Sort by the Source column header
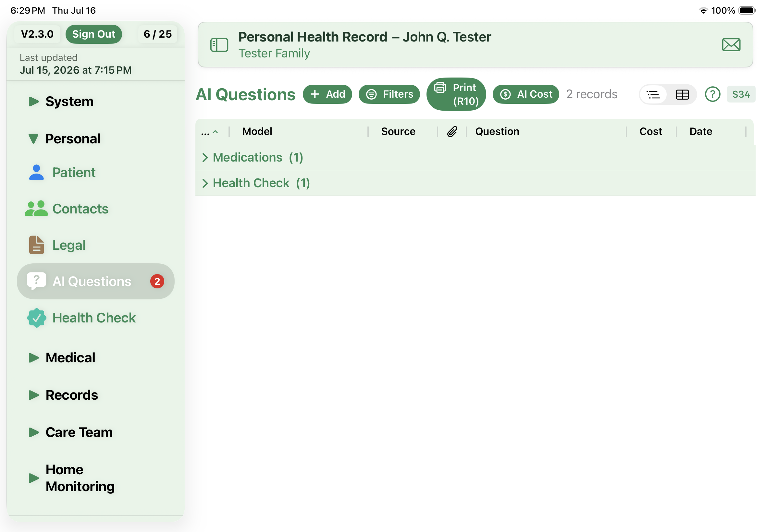This screenshot has height=532, width=766. pyautogui.click(x=398, y=131)
